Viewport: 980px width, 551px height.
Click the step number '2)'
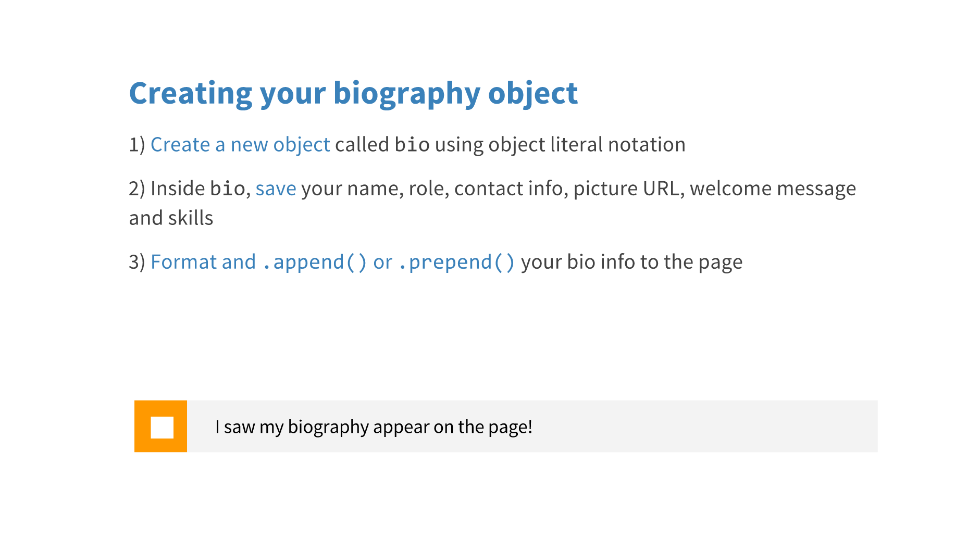(x=137, y=189)
